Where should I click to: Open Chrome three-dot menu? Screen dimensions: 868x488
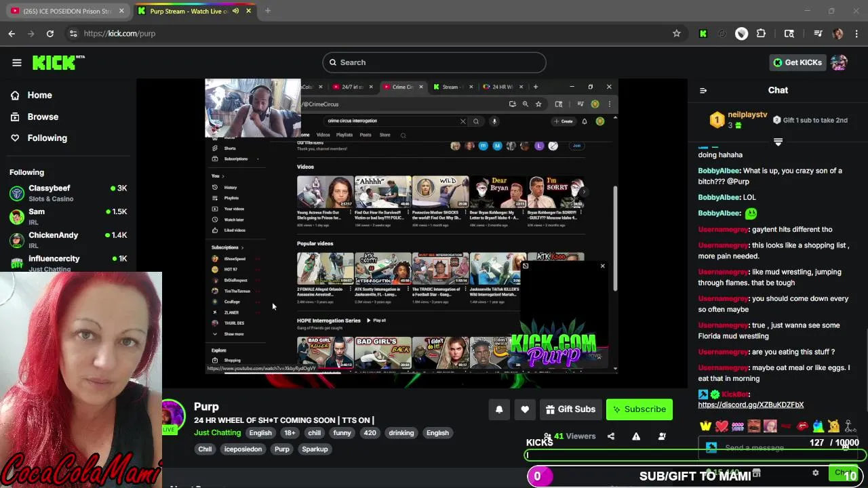click(856, 33)
